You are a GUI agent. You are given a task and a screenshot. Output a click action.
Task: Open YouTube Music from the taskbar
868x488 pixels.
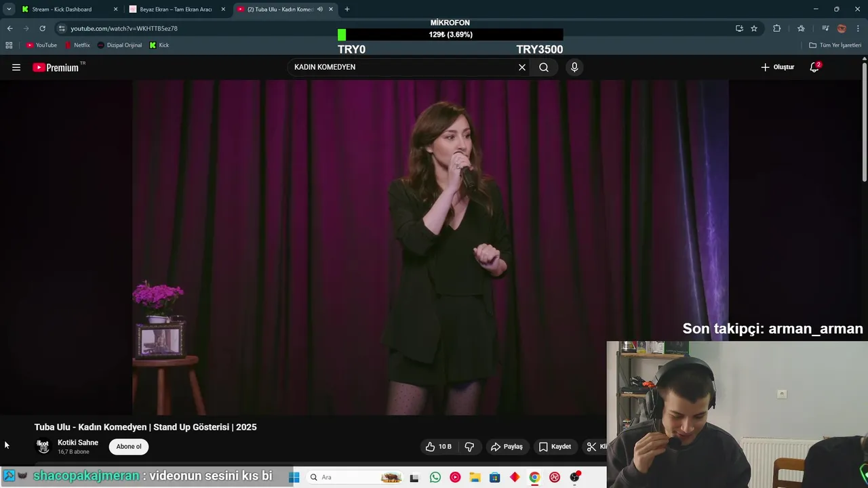coord(455,477)
